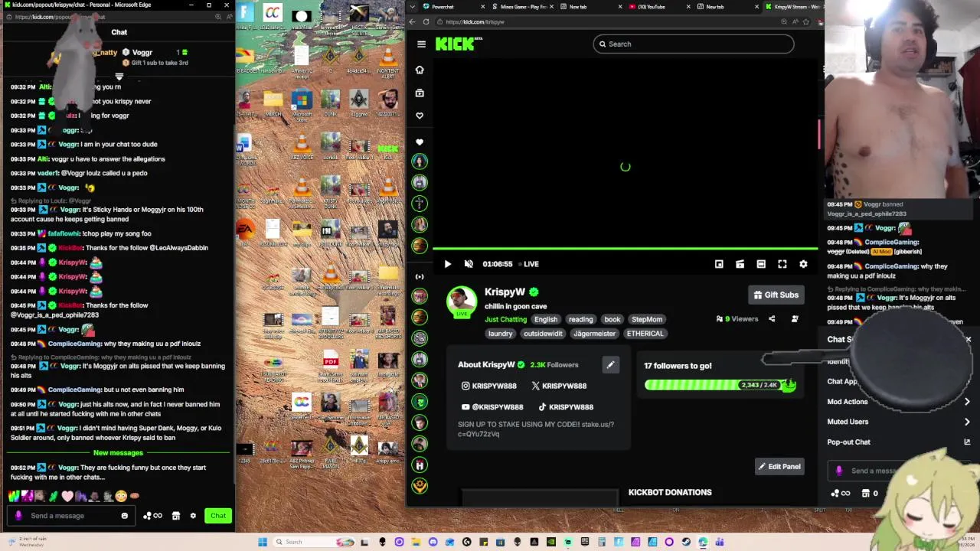This screenshot has width=980, height=551.
Task: Click the follower goal progress bar
Action: coord(720,385)
